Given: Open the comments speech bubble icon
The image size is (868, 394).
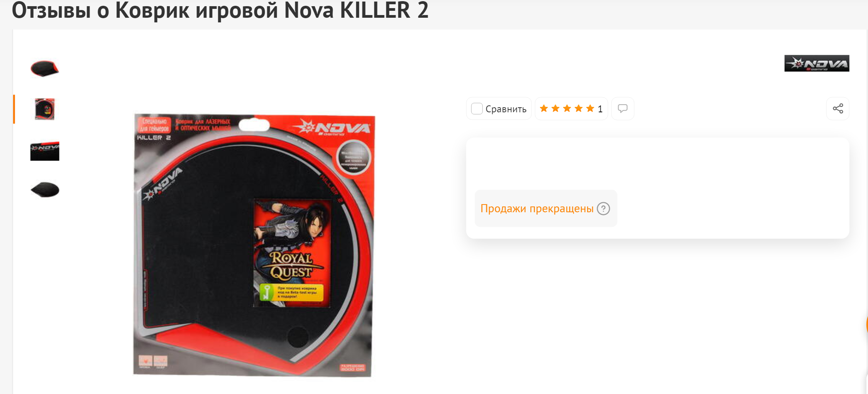Looking at the screenshot, I should click(x=623, y=109).
